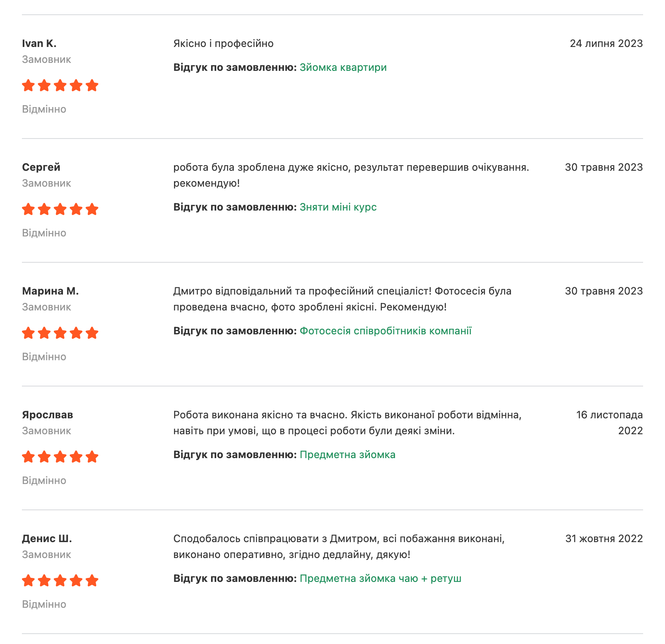Click reviewer name Ivan K.
665x644 pixels.
[x=39, y=43]
